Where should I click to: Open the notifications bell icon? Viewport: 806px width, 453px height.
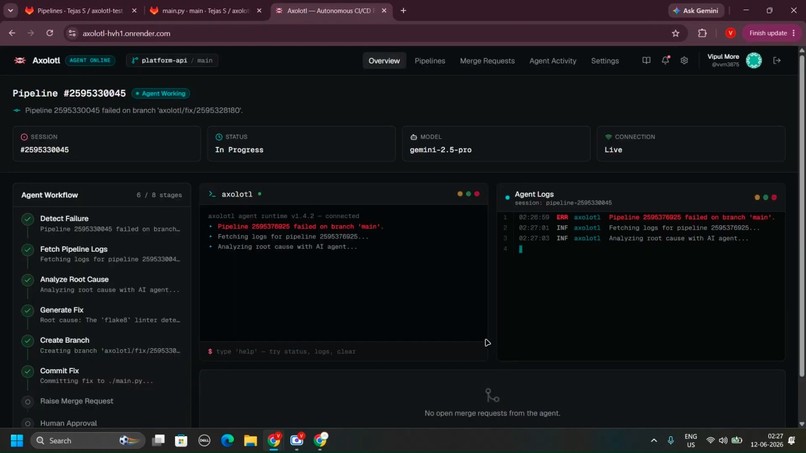[x=666, y=61]
